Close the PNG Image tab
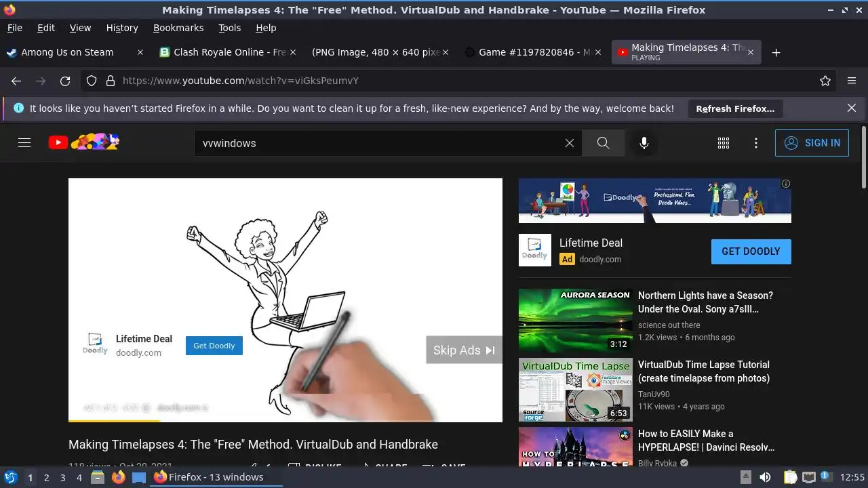 446,52
